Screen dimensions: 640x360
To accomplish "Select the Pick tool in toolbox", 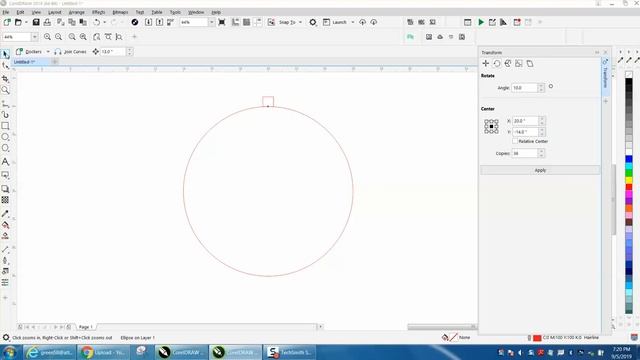I will (5, 54).
